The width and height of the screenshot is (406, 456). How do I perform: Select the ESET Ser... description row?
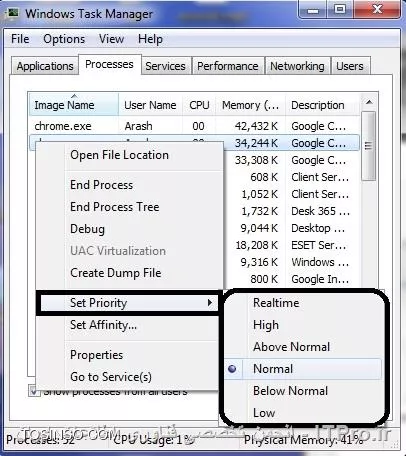click(x=318, y=245)
